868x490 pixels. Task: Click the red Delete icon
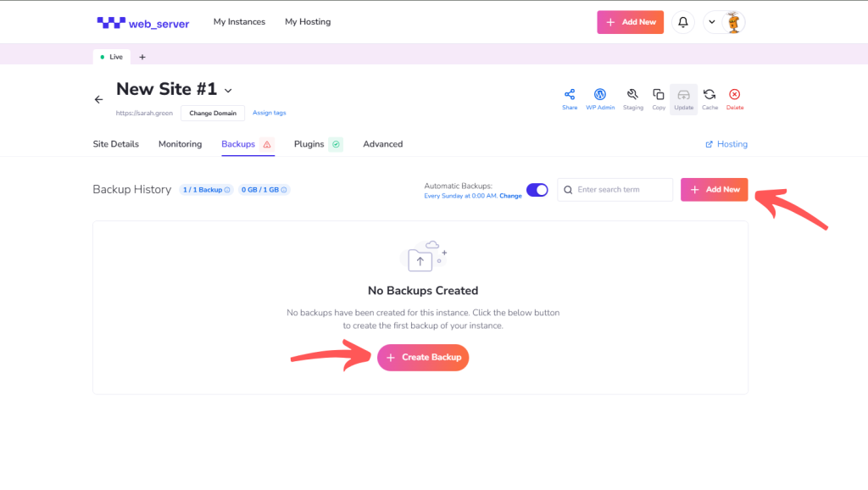pyautogui.click(x=735, y=95)
